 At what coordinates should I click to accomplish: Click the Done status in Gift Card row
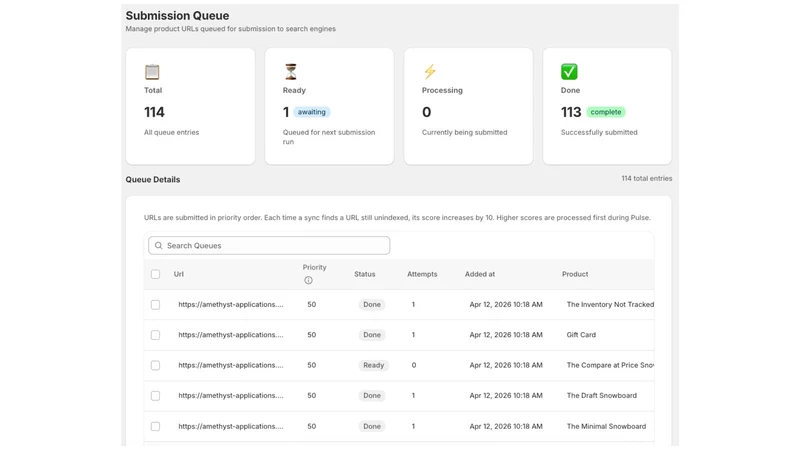tap(372, 335)
